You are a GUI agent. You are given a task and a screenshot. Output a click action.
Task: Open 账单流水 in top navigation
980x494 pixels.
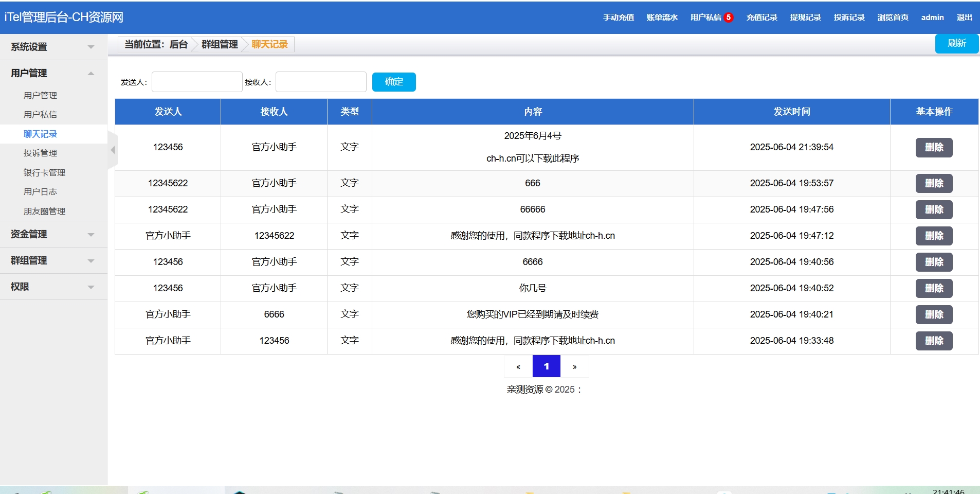(x=662, y=17)
